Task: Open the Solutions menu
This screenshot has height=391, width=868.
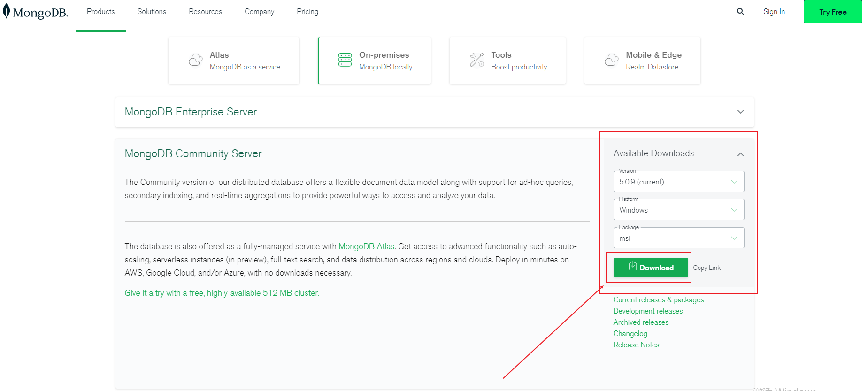Action: [x=152, y=12]
